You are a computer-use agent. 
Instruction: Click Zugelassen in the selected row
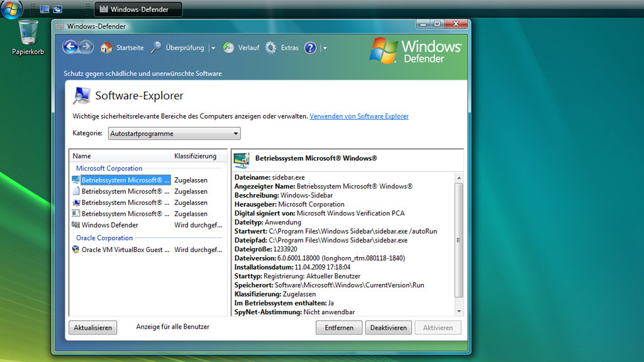[x=191, y=180]
